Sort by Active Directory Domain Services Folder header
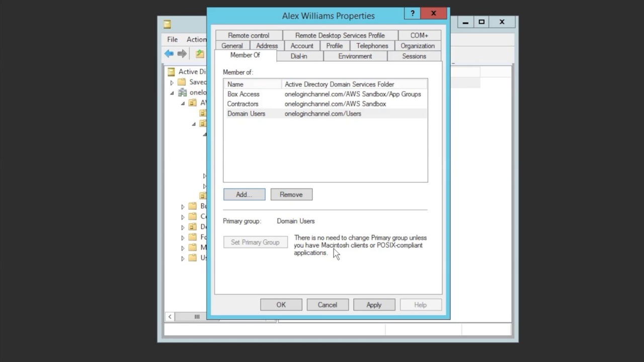 [354, 84]
